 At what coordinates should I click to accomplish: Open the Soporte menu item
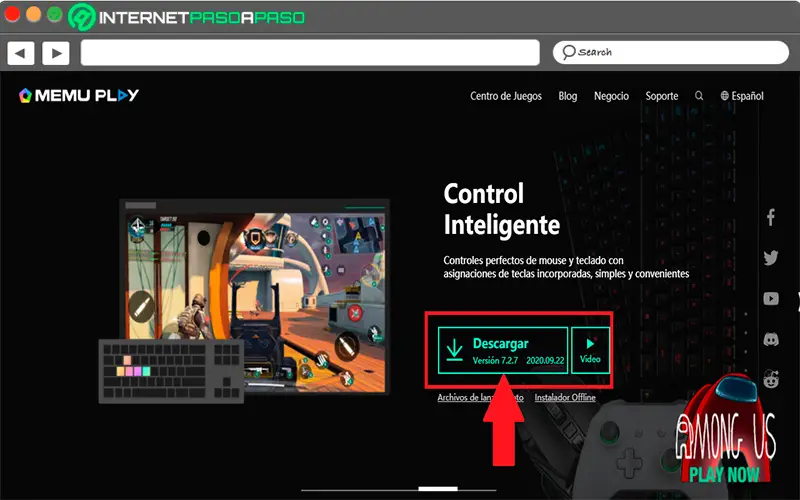662,96
